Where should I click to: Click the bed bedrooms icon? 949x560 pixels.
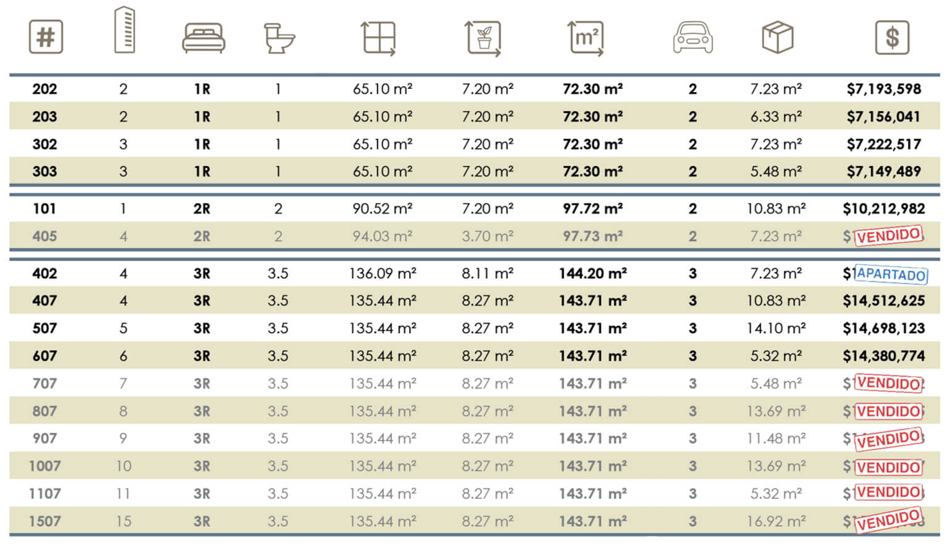point(203,38)
